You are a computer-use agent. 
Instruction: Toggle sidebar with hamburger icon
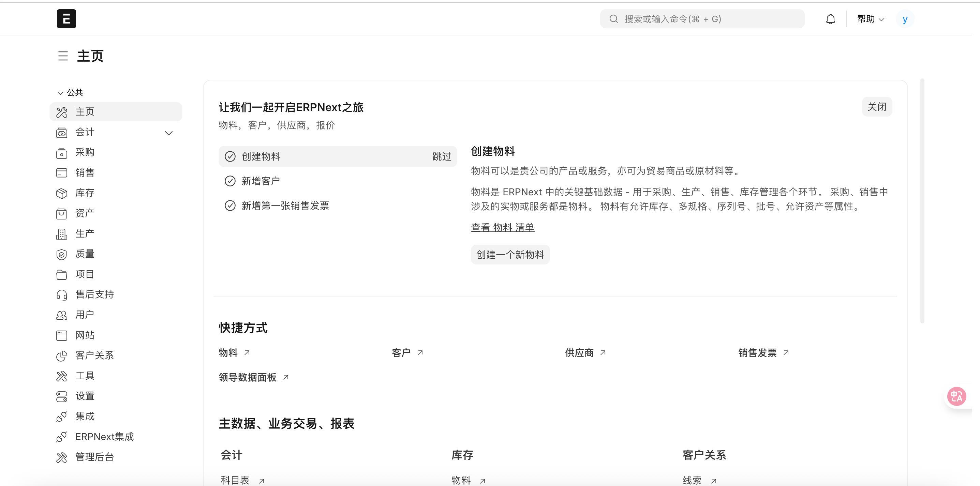coord(63,56)
